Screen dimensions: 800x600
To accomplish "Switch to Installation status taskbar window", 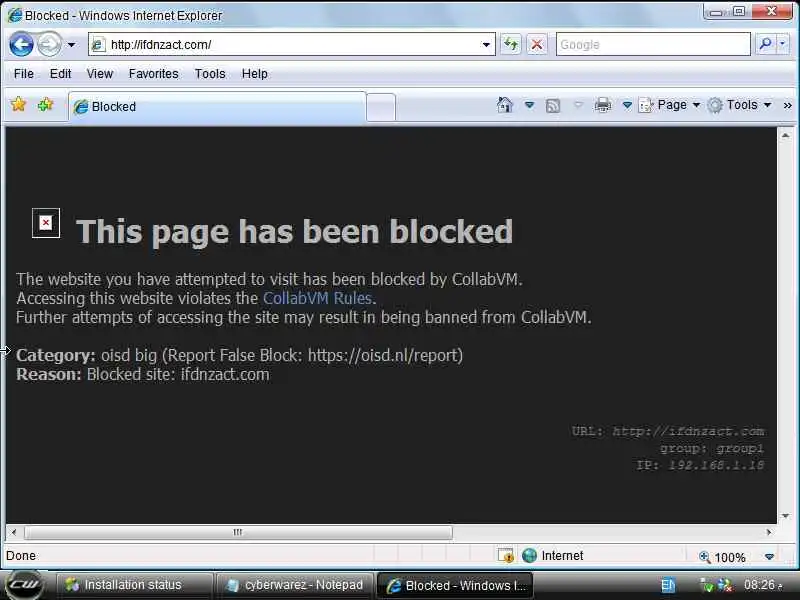I will point(134,585).
